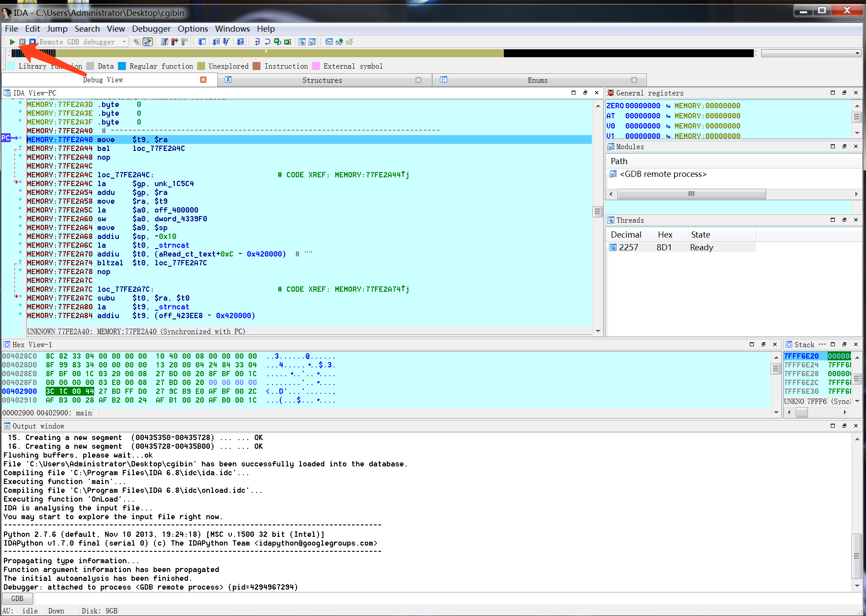Open the View menu
The height and width of the screenshot is (616, 866).
point(116,29)
